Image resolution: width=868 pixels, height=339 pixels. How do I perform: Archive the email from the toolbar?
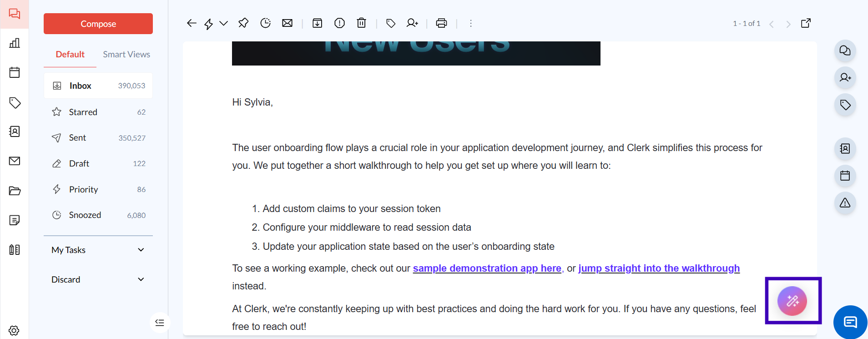coord(318,23)
